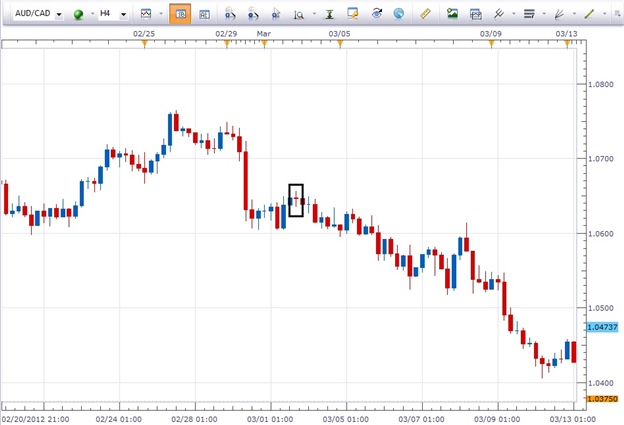Select the cursor pointer tool icon
The width and height of the screenshot is (624, 425).
tap(276, 14)
